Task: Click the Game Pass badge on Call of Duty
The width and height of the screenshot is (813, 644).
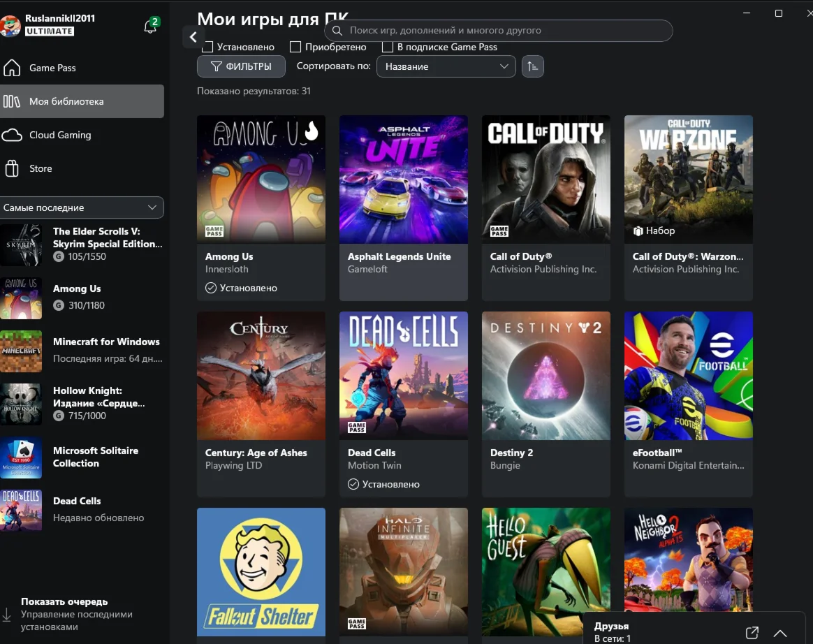Action: click(499, 231)
